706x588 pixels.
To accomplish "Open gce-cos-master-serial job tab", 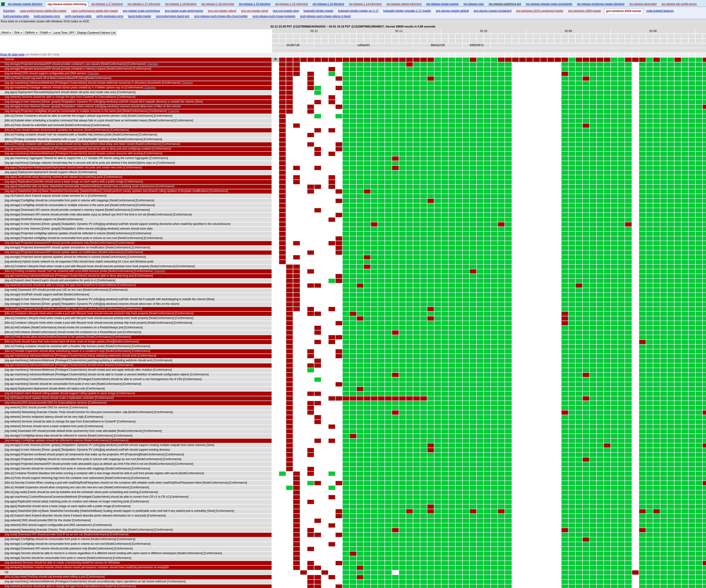I will (x=254, y=11).
